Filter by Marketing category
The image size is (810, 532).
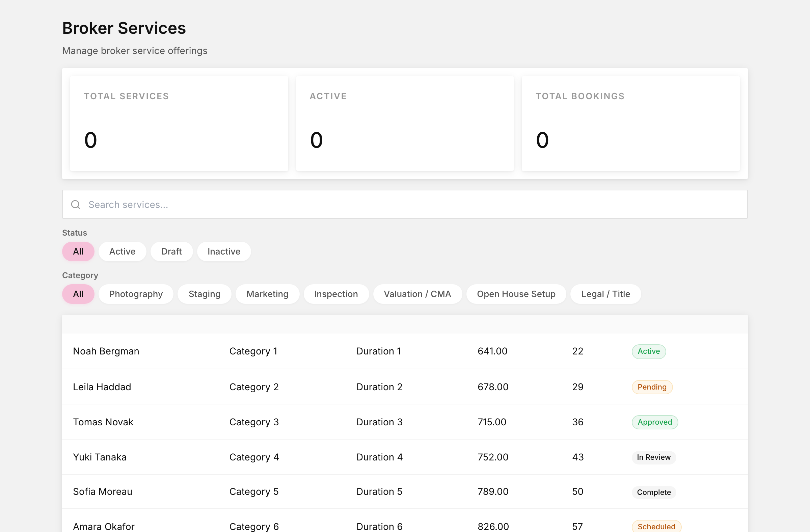tap(267, 294)
